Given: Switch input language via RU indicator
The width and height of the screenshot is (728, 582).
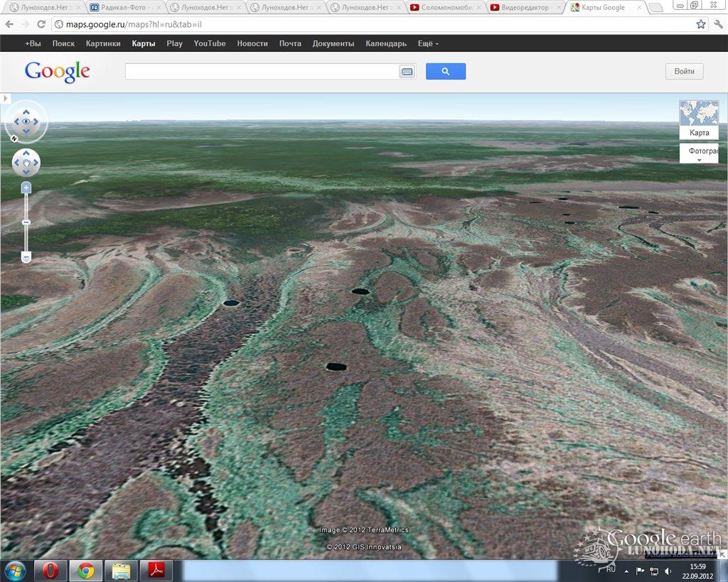Looking at the screenshot, I should click(x=611, y=569).
